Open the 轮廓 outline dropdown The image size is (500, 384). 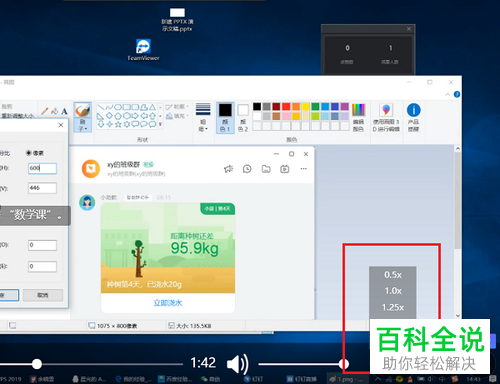177,107
